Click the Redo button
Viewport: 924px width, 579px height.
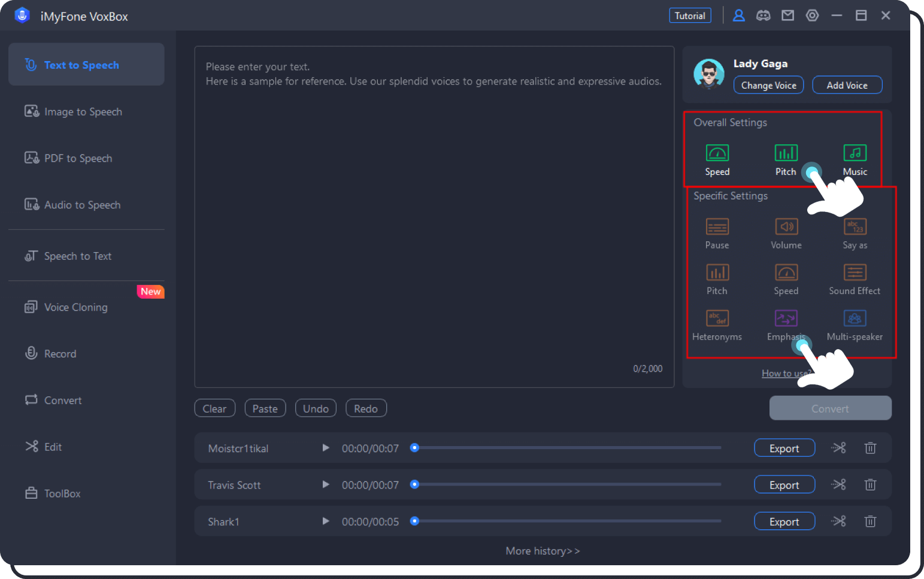coord(366,408)
